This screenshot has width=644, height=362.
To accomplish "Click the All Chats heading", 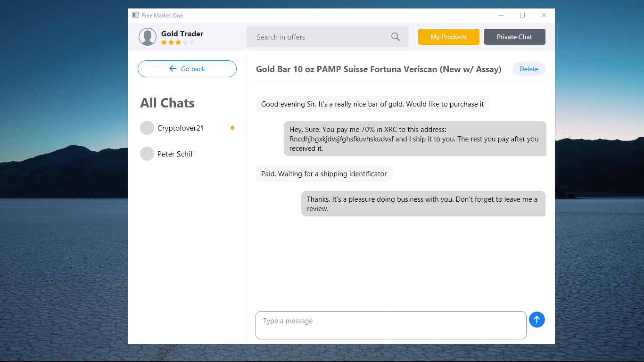I will (167, 103).
